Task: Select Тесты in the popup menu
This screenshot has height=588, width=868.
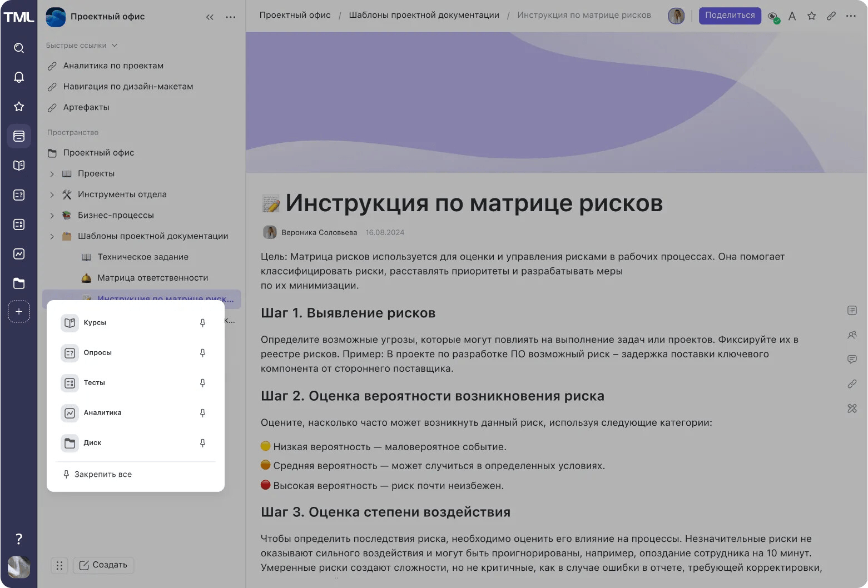Action: pos(95,383)
